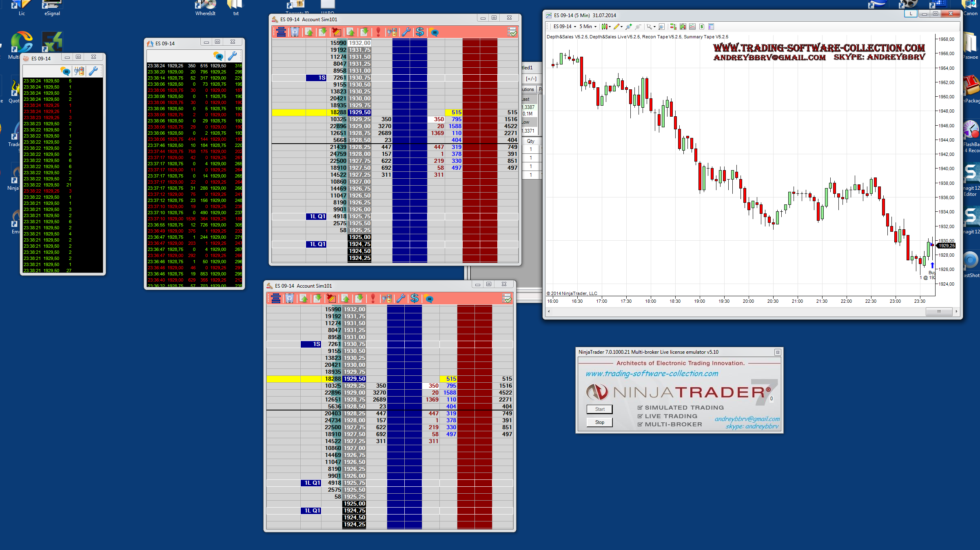Toggle the Simulated Trading checkbox

point(640,408)
